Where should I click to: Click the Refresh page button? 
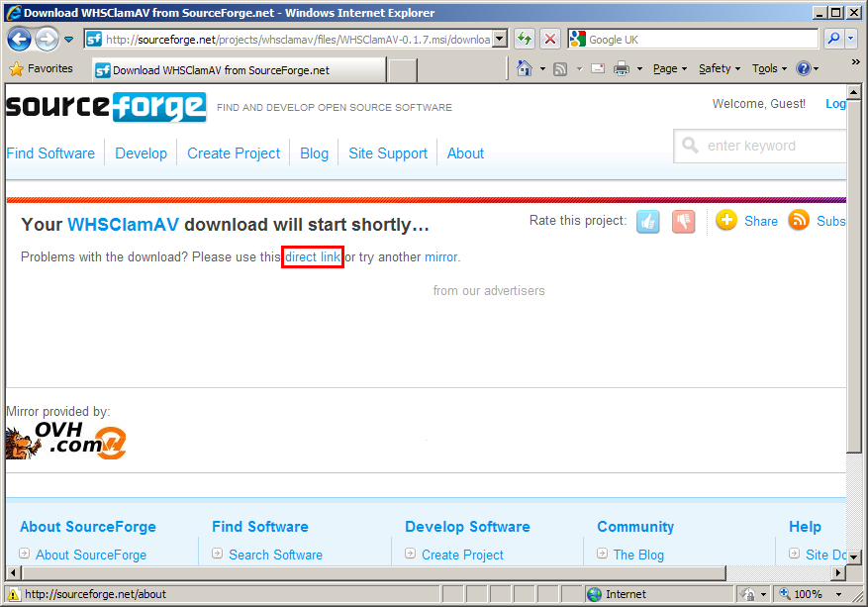(525, 40)
